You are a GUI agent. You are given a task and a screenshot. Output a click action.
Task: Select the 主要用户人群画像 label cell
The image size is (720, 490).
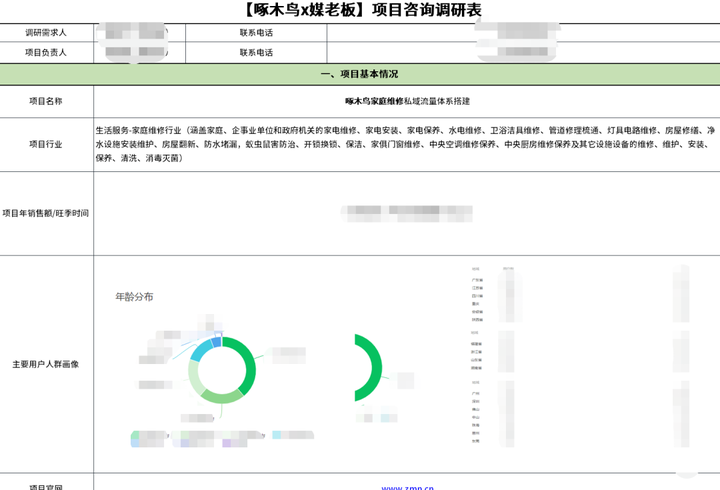point(46,364)
